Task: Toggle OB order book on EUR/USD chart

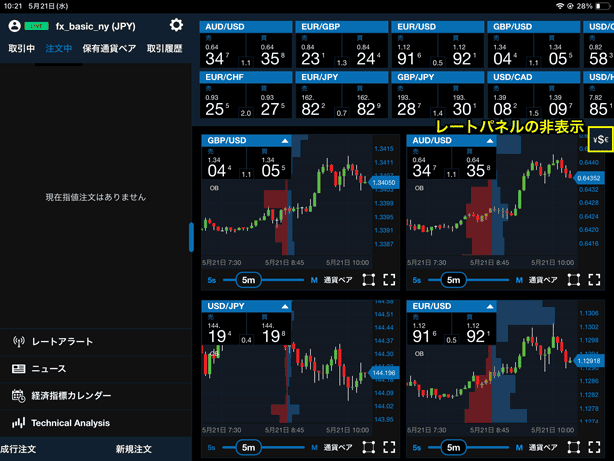Action: pyautogui.click(x=419, y=354)
